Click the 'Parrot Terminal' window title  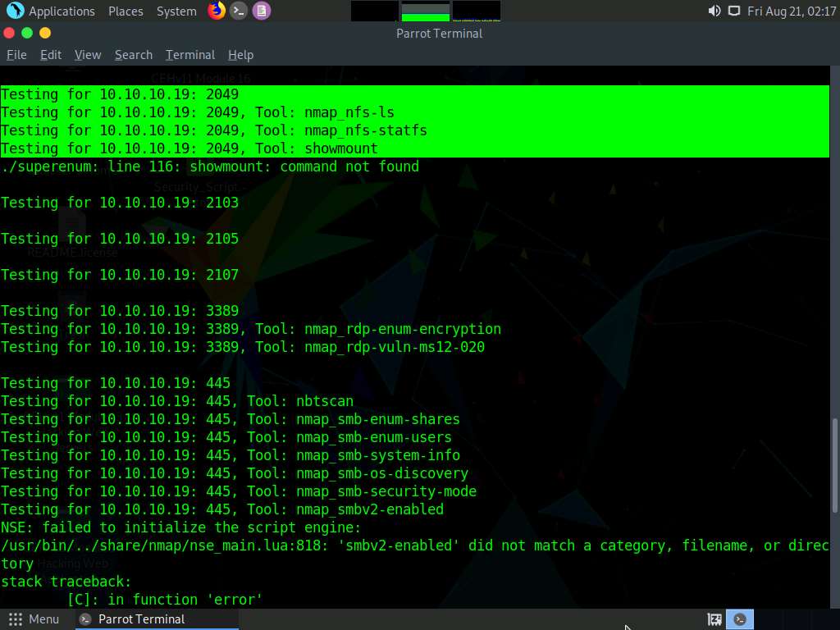(440, 33)
